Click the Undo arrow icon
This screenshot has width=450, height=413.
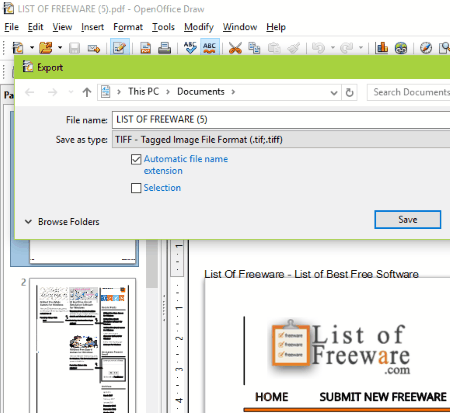click(318, 48)
